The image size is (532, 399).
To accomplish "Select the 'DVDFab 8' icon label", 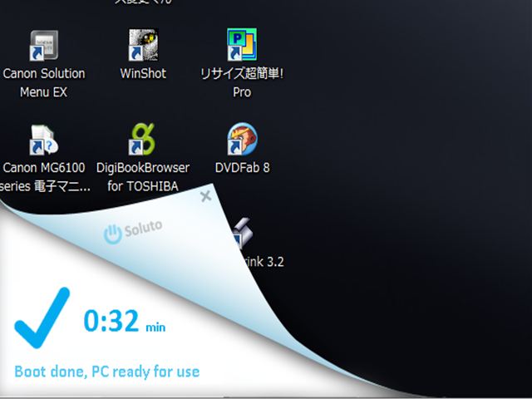I will (242, 168).
